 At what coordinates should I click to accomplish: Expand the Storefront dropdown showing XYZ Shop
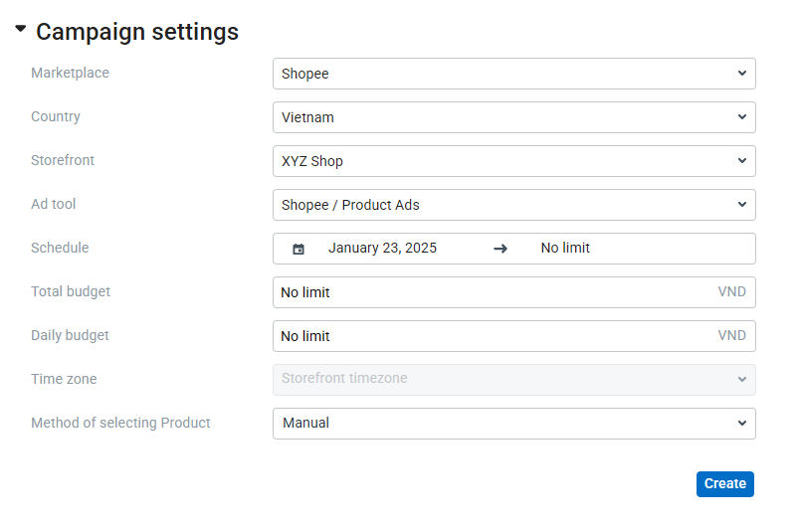[x=513, y=161]
